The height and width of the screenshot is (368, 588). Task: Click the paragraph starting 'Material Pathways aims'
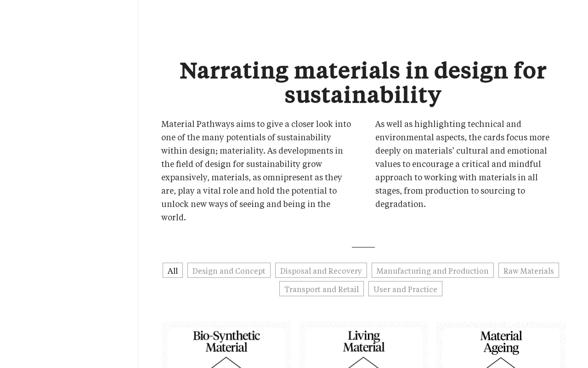pyautogui.click(x=256, y=170)
